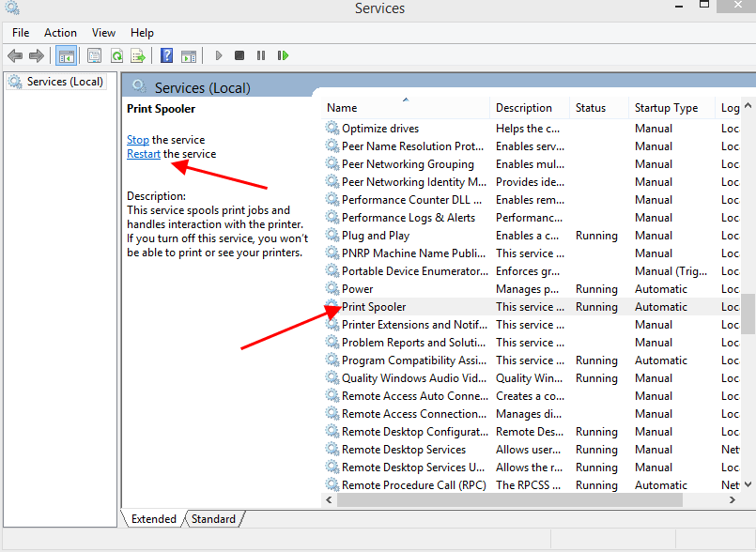Click the Services title bar app icon
This screenshot has height=552, width=756.
(12, 8)
